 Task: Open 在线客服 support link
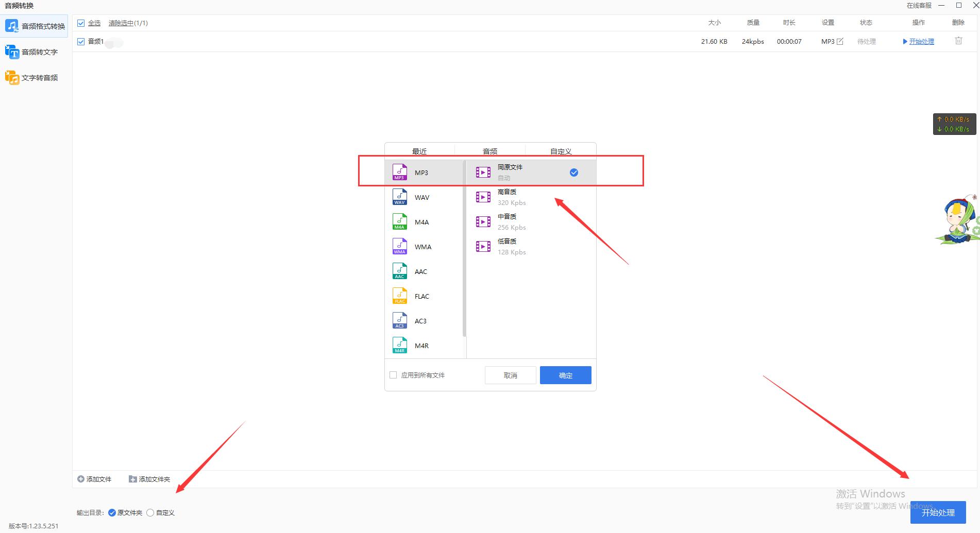point(919,6)
